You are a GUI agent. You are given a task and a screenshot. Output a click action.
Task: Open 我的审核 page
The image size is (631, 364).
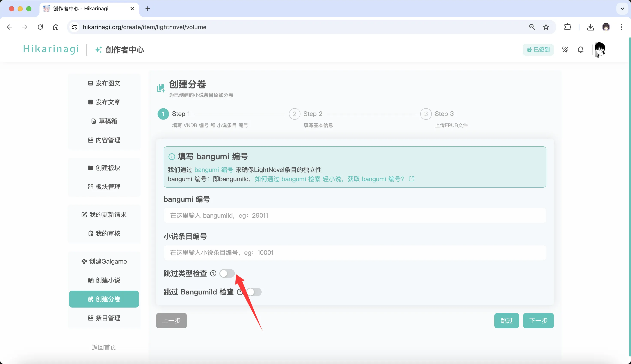tap(104, 234)
